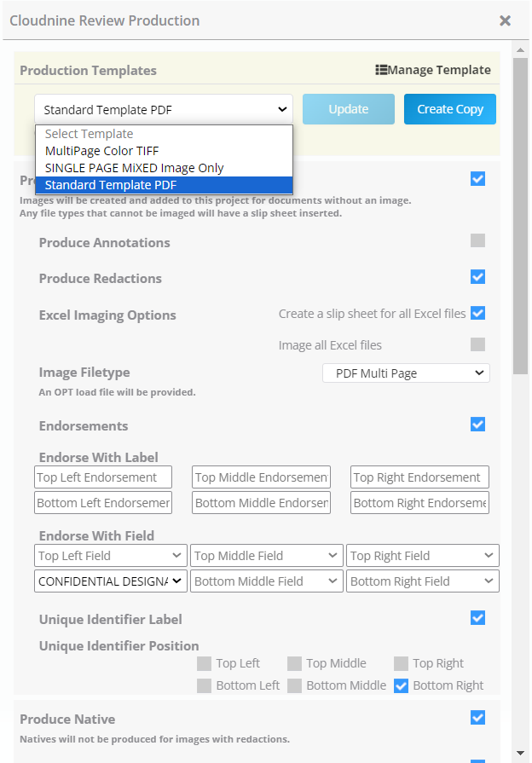Open the Top Left Field dropdown
The height and width of the screenshot is (763, 532).
click(x=110, y=555)
